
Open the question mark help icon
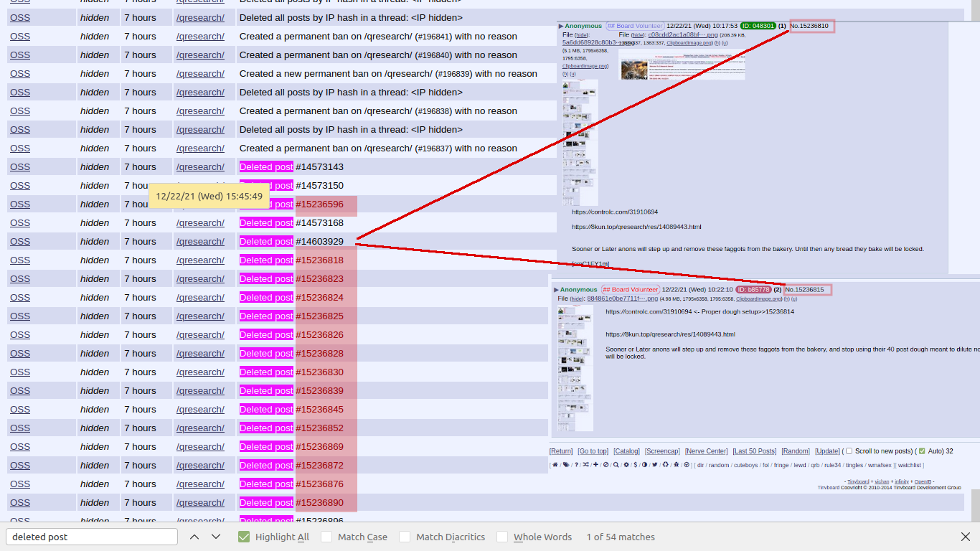pos(576,465)
